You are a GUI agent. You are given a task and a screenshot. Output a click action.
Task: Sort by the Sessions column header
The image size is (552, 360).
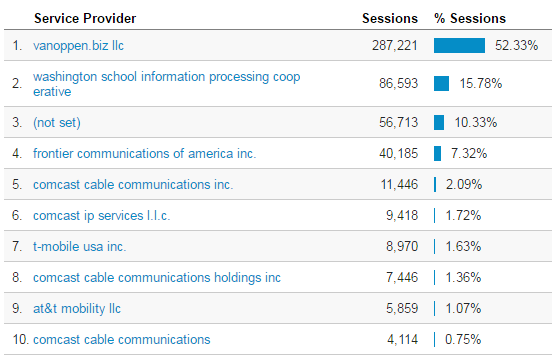pos(390,18)
